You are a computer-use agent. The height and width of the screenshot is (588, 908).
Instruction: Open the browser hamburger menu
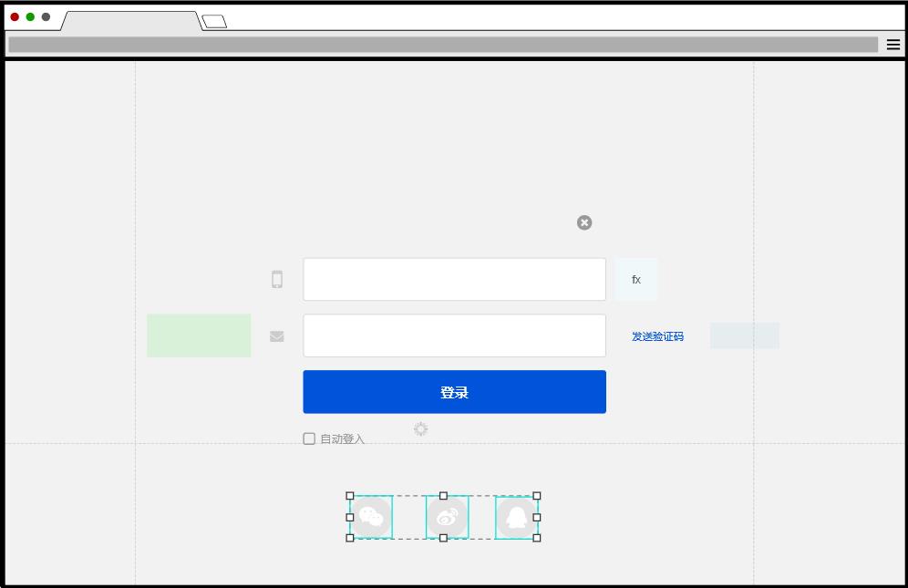893,45
